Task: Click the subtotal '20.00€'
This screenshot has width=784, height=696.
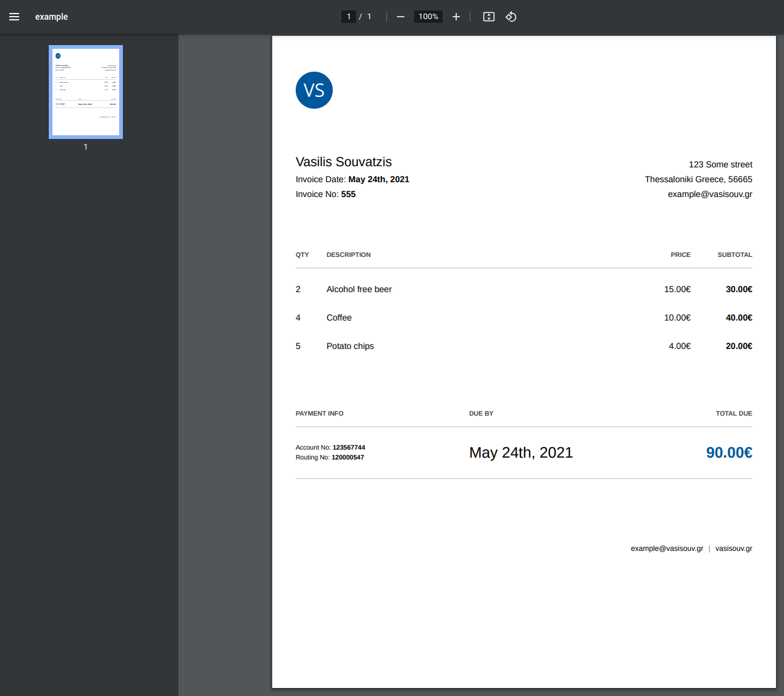Action: pos(739,346)
